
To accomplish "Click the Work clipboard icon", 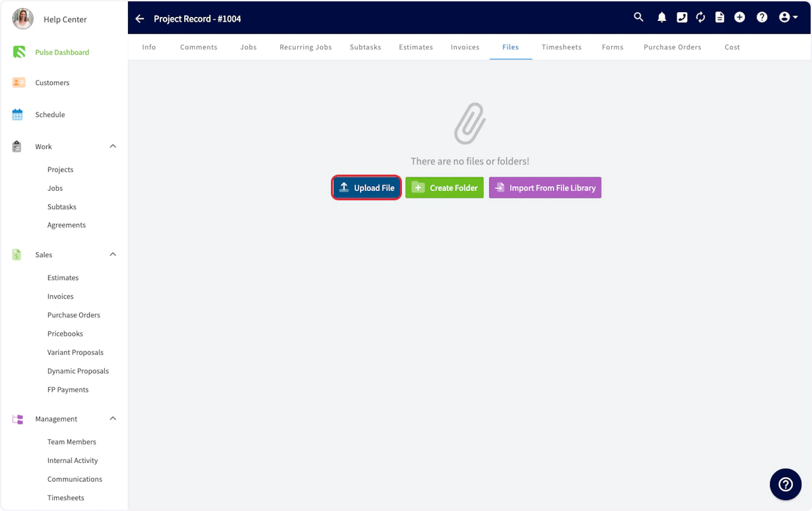I will click(18, 146).
